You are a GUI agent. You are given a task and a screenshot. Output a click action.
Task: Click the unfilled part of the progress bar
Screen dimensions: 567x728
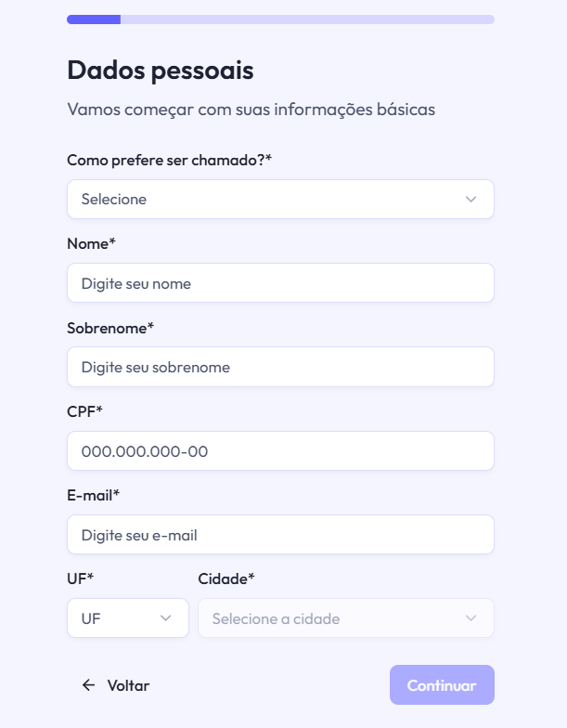point(306,19)
